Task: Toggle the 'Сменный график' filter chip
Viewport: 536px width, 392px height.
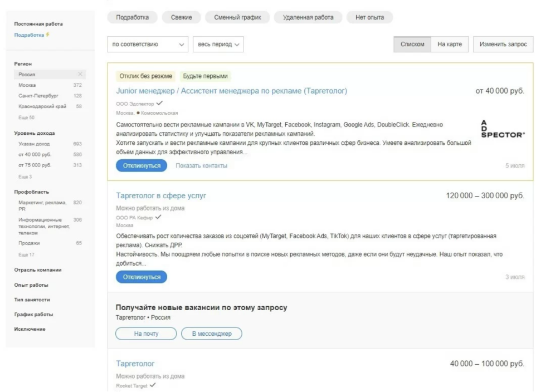Action: (x=237, y=18)
